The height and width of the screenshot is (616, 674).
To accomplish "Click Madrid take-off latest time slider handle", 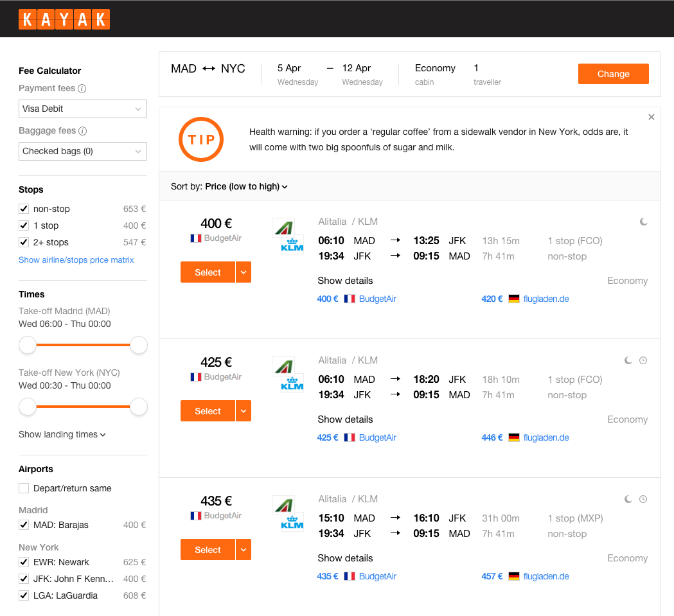I will [x=139, y=345].
